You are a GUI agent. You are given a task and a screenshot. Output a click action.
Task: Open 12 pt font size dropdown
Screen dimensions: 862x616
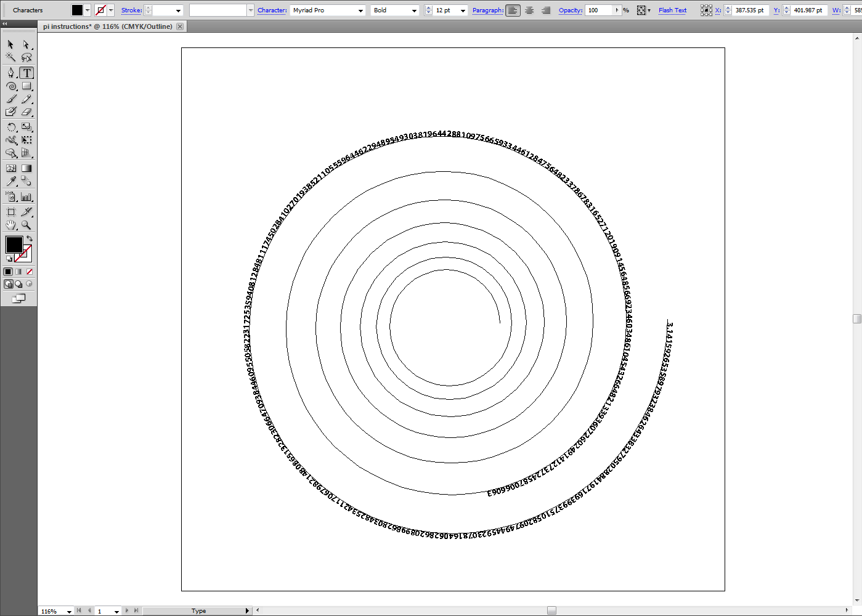coord(463,10)
